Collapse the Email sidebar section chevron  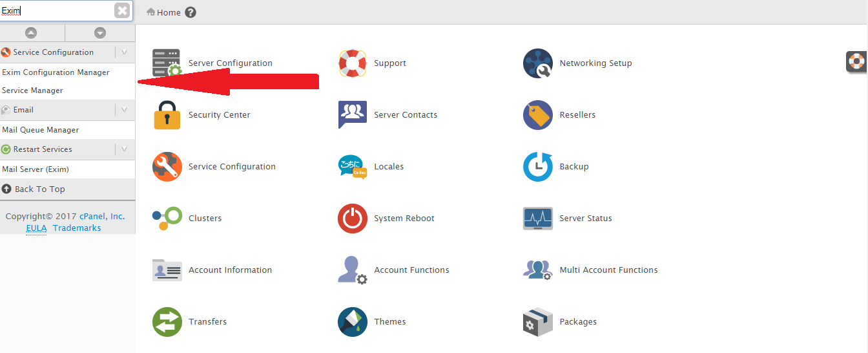point(125,110)
